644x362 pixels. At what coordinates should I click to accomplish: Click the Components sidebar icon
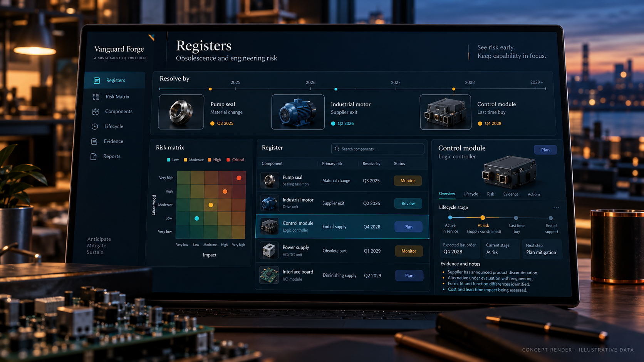pos(96,112)
